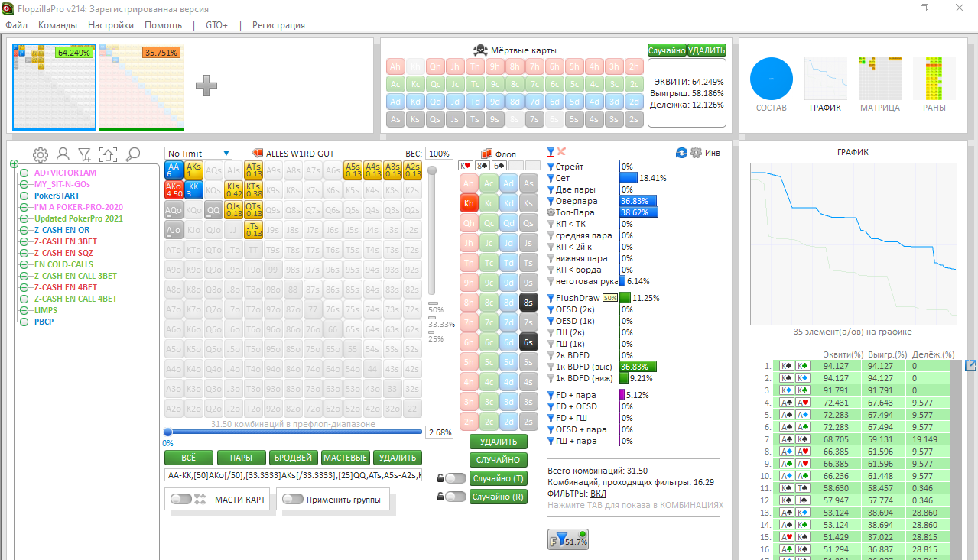Image resolution: width=978 pixels, height=560 pixels.
Task: Add a new player range with plus icon
Action: click(x=206, y=86)
